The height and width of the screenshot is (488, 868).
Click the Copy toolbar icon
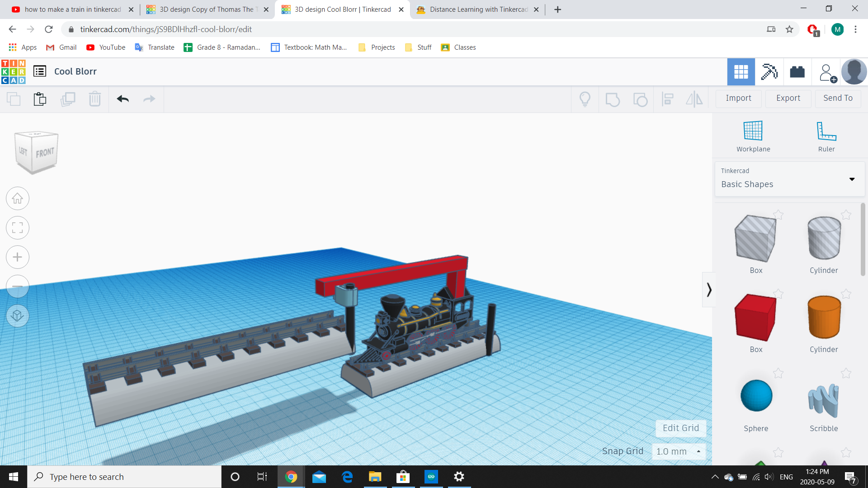(x=14, y=99)
